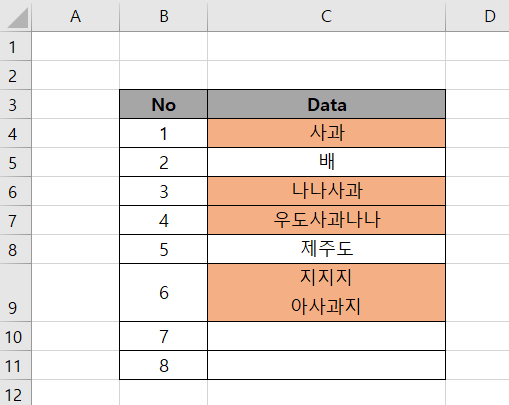Click the Data header cell

pyautogui.click(x=326, y=104)
